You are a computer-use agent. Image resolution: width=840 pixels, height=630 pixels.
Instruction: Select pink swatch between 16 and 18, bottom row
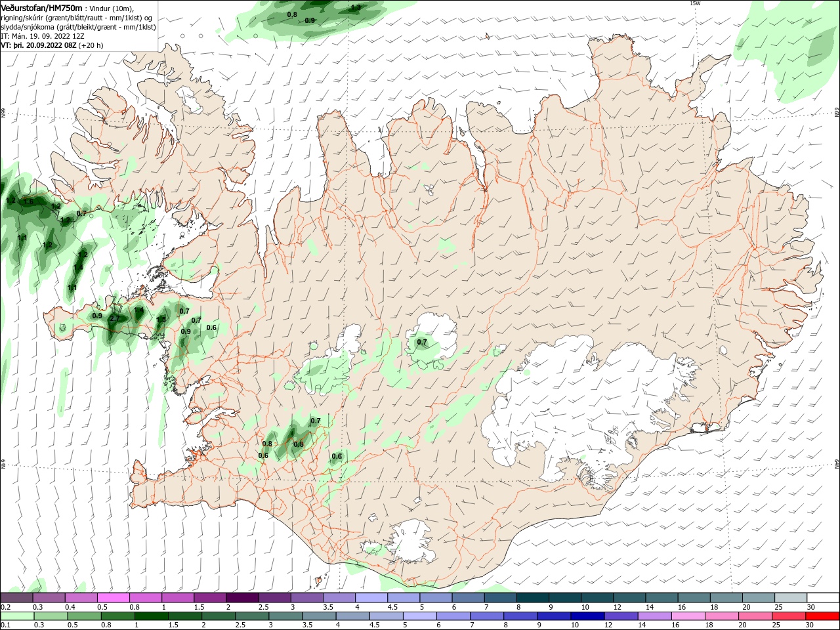point(688,616)
